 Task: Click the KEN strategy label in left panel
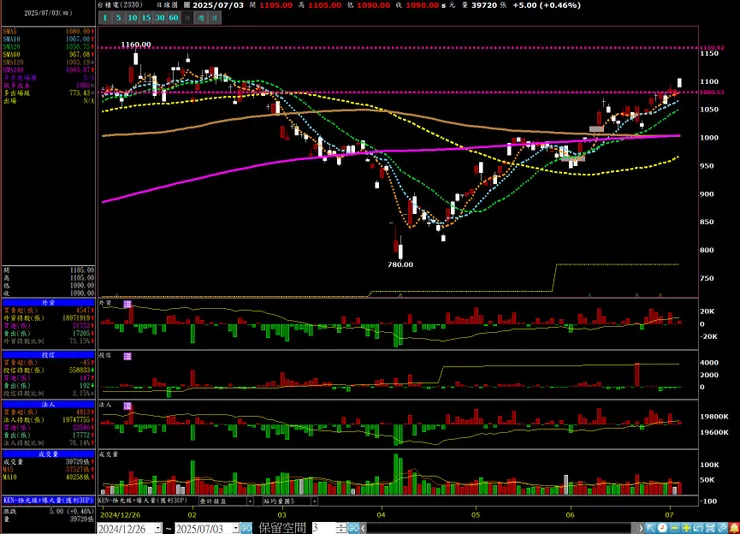[49, 500]
